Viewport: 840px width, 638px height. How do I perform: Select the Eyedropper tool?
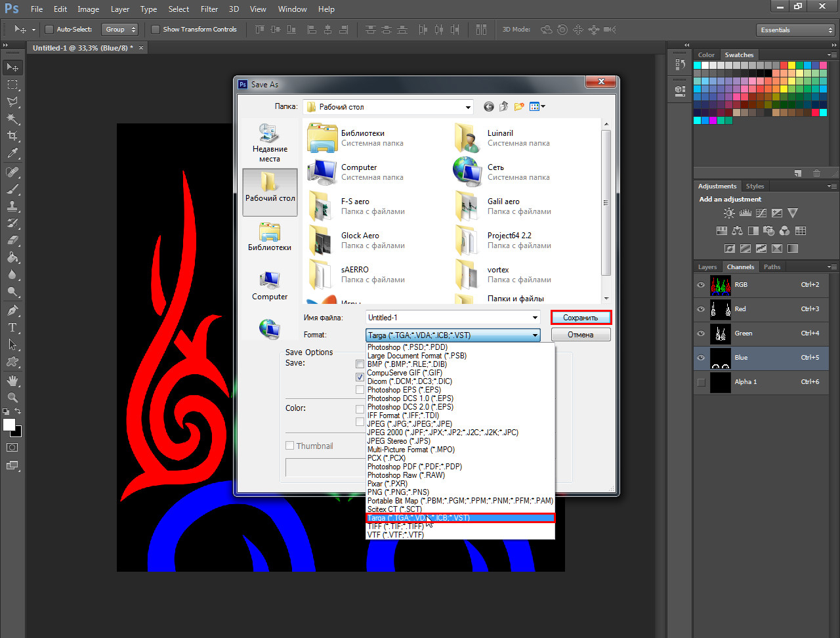12,154
